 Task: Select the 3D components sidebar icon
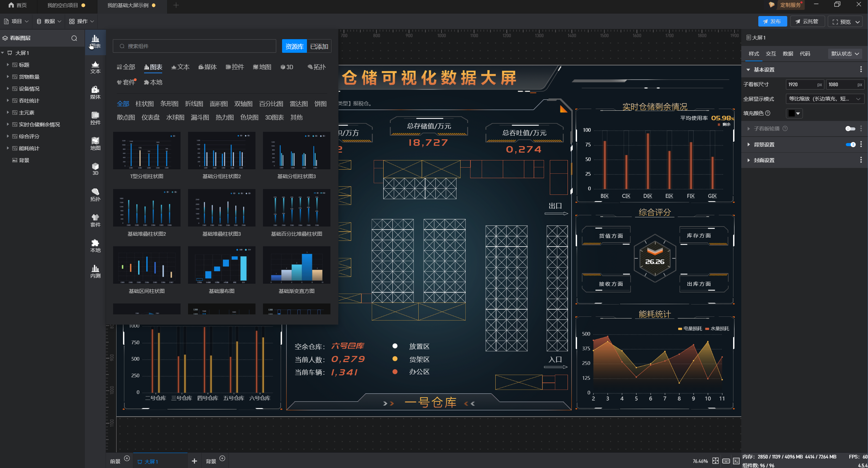point(95,169)
